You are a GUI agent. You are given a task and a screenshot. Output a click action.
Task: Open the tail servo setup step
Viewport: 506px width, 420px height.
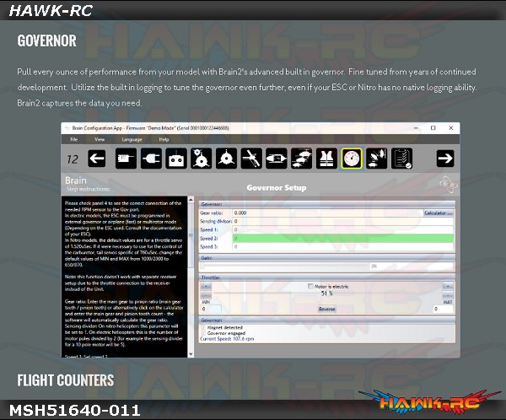[x=277, y=159]
